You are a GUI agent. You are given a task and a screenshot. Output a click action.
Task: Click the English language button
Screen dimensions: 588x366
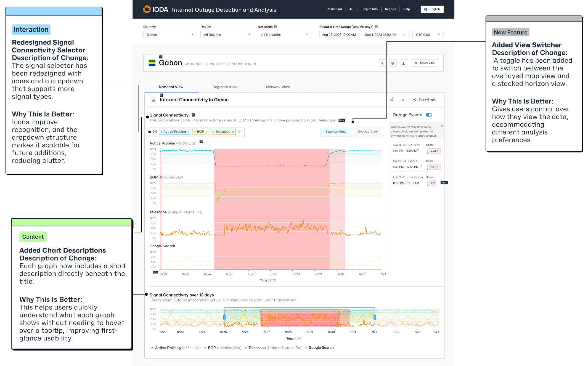[432, 9]
